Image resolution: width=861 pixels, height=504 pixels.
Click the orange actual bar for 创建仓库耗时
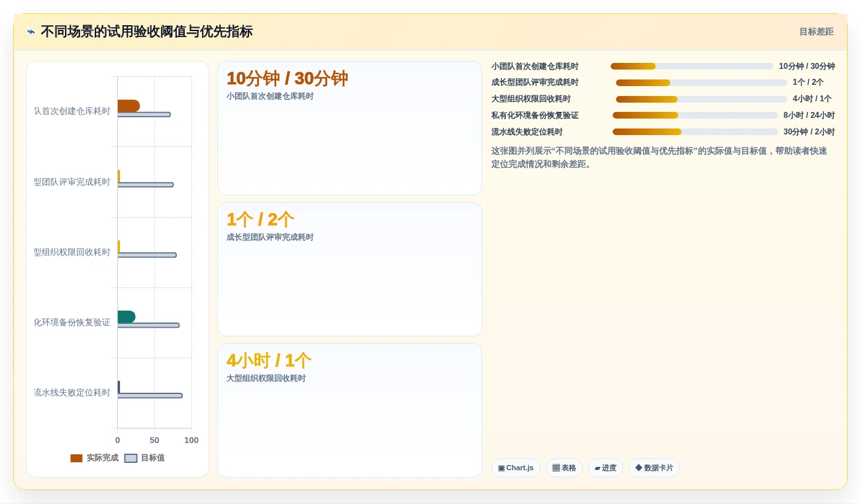point(128,106)
